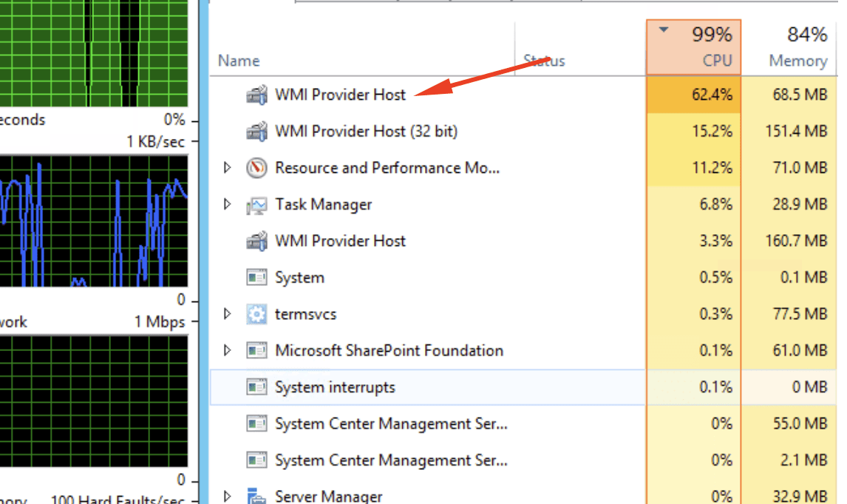
Task: Click the System Center Management icon with 55.0 MB
Action: tap(256, 423)
